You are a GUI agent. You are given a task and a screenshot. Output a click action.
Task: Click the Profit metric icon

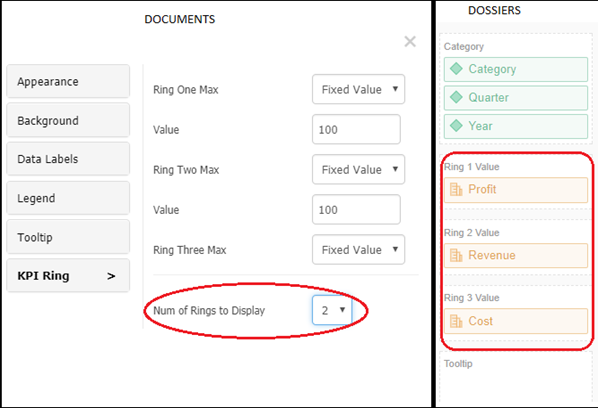coord(456,189)
